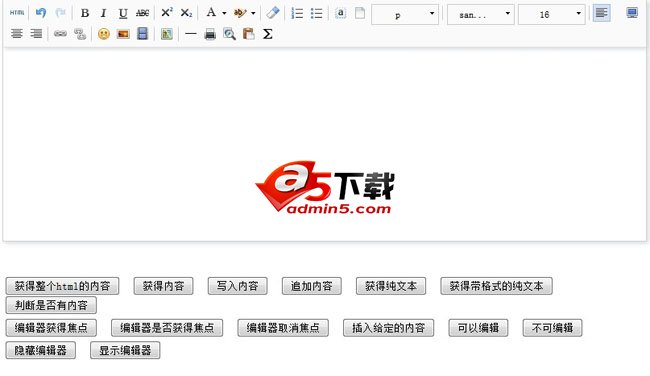This screenshot has width=650, height=376.
Task: Toggle underline formatting
Action: 123,13
